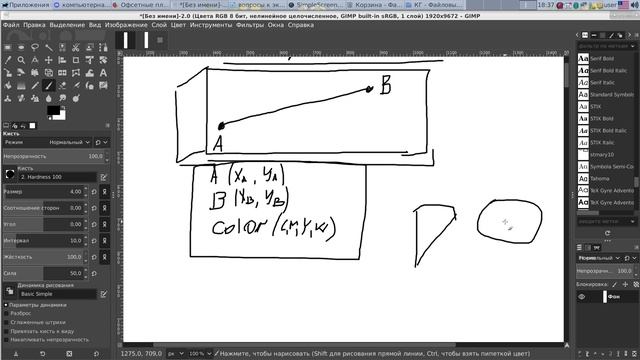Open the layer mode Нормальный dropdown

click(x=599, y=258)
